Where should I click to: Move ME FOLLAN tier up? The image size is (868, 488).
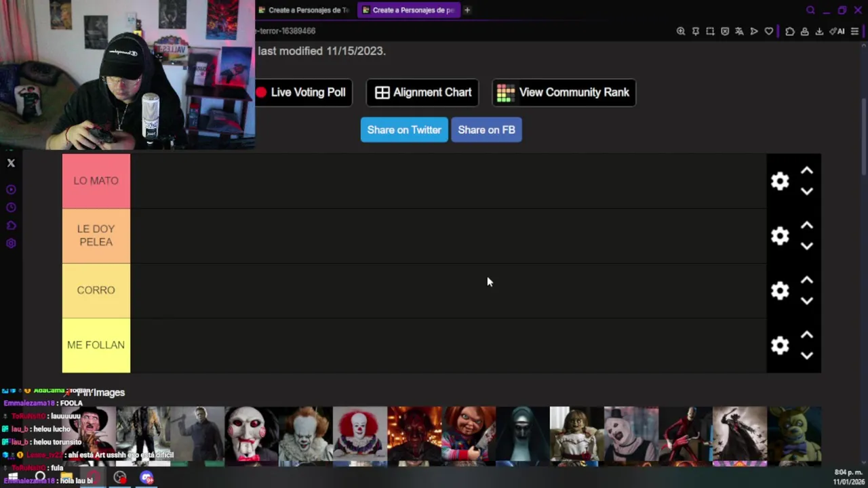click(x=807, y=335)
